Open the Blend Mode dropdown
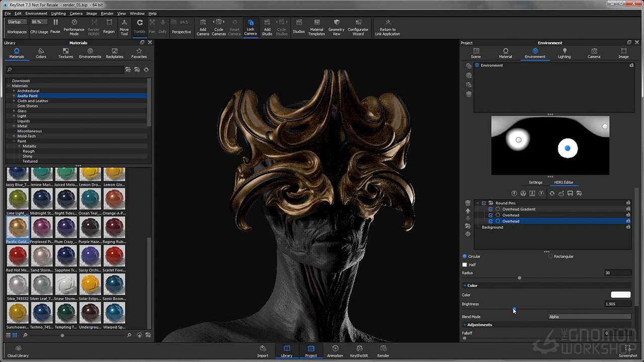The width and height of the screenshot is (644, 362). (589, 317)
